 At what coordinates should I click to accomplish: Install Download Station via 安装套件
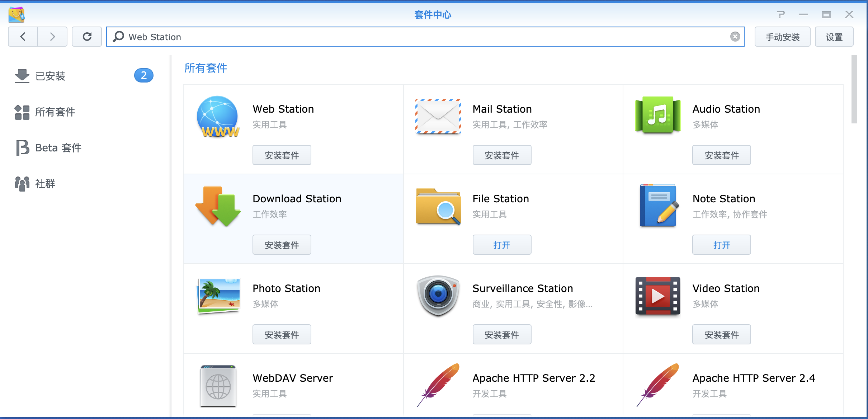282,245
